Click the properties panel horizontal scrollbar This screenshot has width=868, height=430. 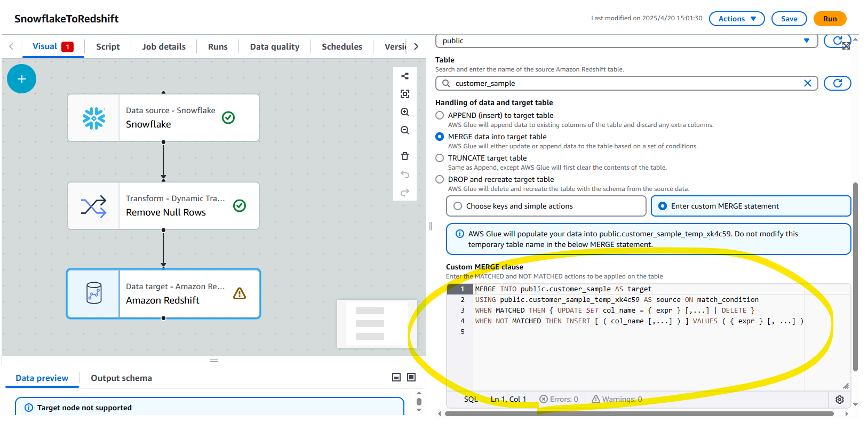(x=639, y=413)
